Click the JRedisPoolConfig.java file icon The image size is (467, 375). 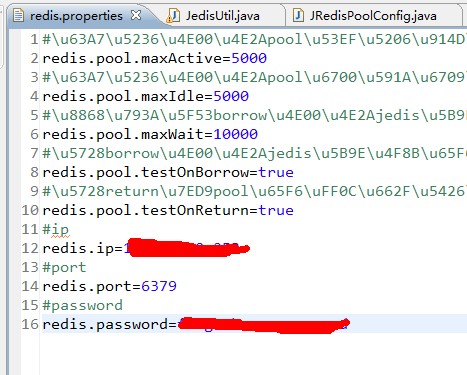[298, 16]
